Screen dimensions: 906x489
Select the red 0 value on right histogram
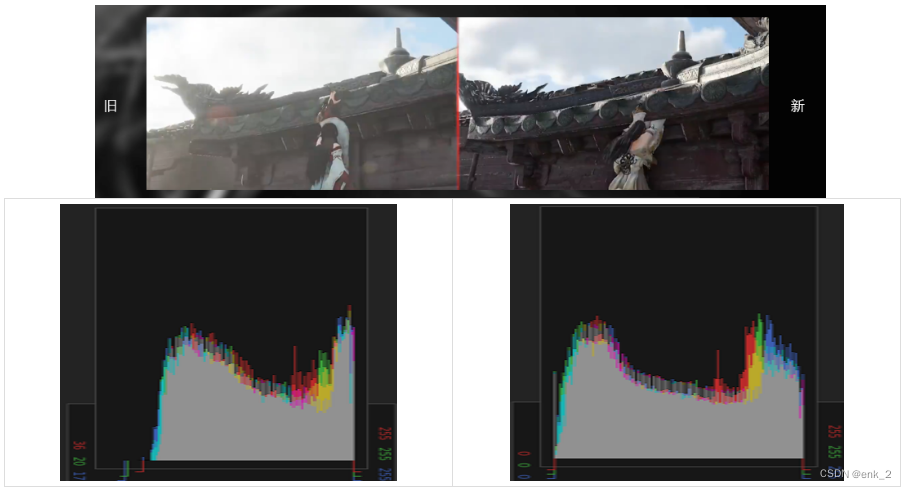click(524, 454)
